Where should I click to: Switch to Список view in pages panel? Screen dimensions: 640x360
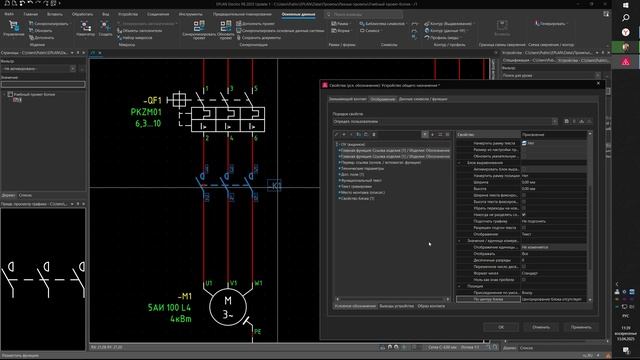(x=25, y=195)
